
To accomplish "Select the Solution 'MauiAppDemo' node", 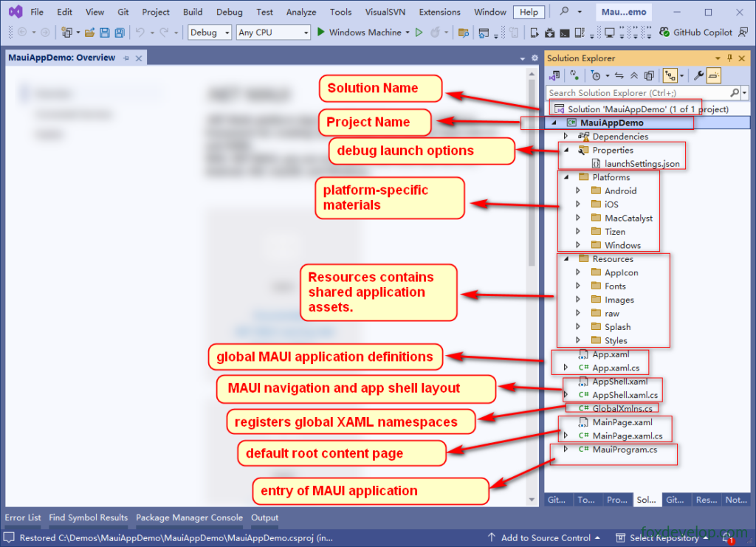I will (641, 109).
